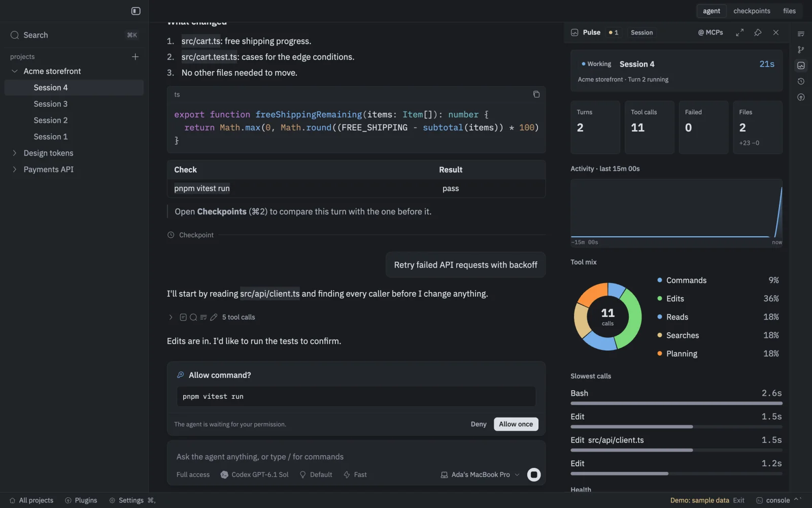
Task: Change the Full access permission mode
Action: click(193, 474)
